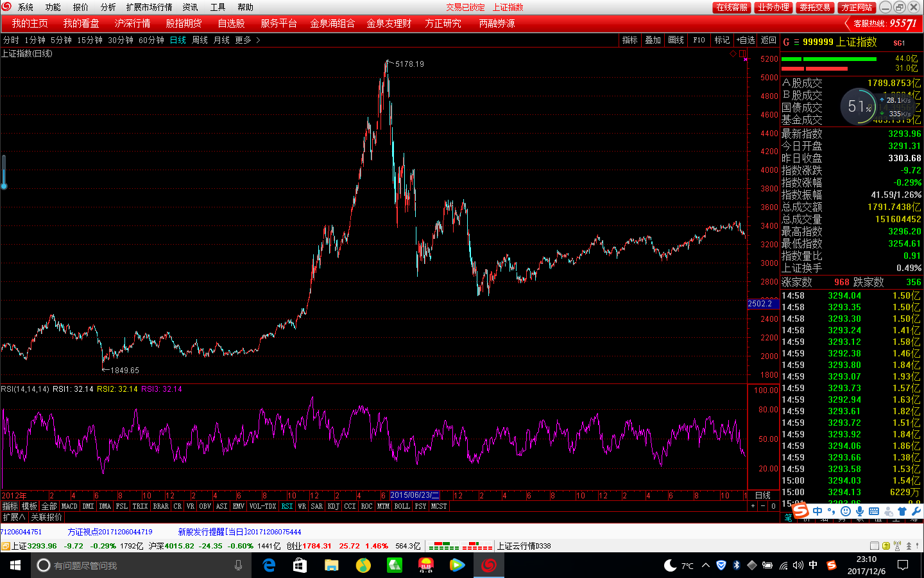Open the 报价 menu
This screenshot has height=578, width=924.
point(80,7)
